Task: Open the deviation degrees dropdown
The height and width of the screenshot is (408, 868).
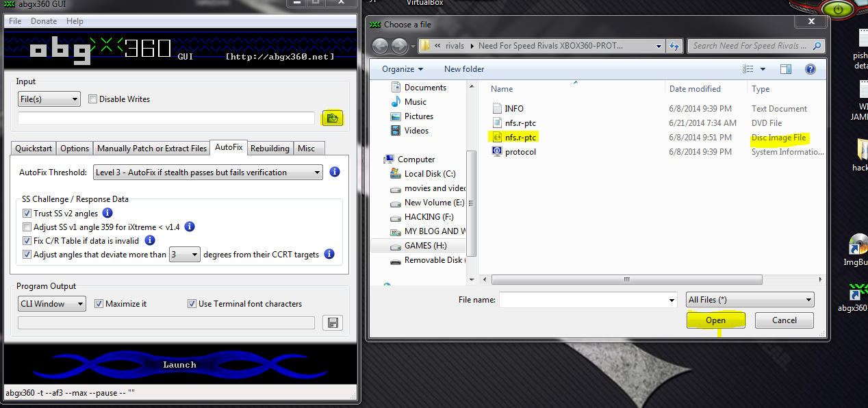Action: point(185,255)
